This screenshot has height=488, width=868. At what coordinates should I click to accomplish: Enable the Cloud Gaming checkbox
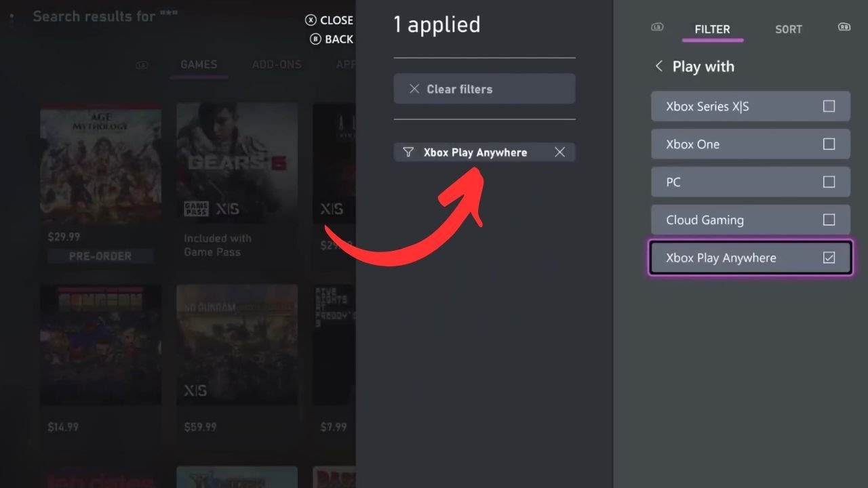tap(829, 220)
